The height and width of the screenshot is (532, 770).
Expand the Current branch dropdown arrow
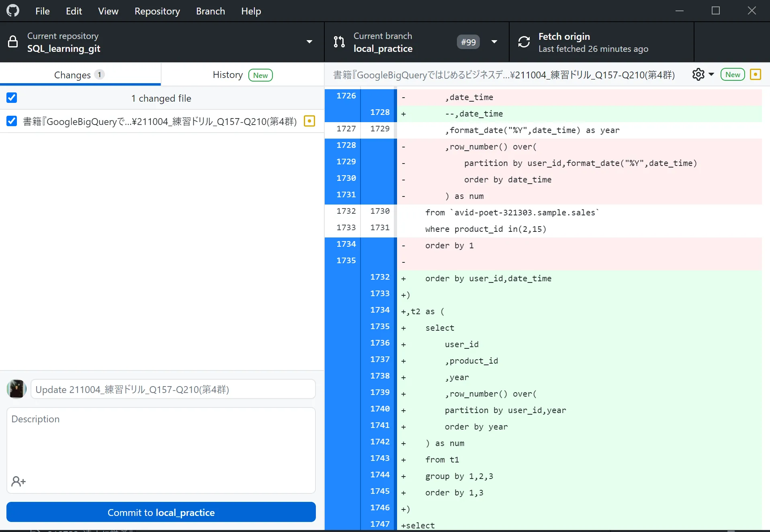(x=494, y=42)
